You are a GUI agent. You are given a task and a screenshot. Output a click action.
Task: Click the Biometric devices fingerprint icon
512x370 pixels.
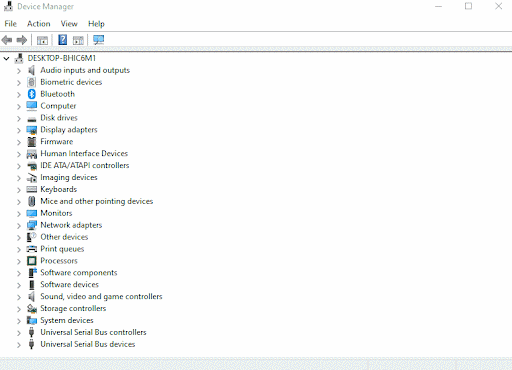pos(31,82)
